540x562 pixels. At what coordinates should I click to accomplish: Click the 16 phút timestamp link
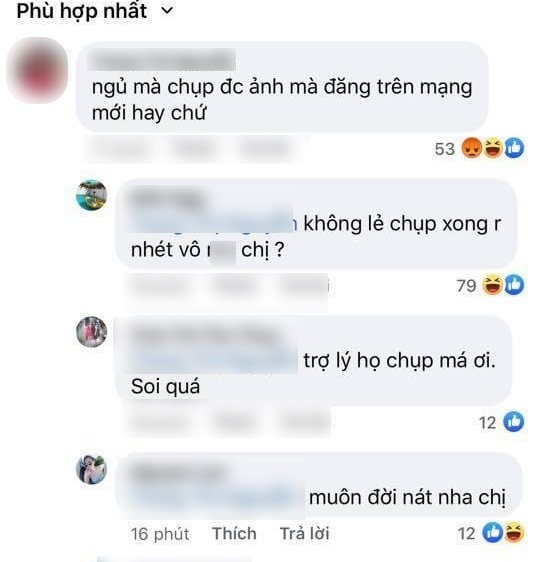(x=160, y=534)
